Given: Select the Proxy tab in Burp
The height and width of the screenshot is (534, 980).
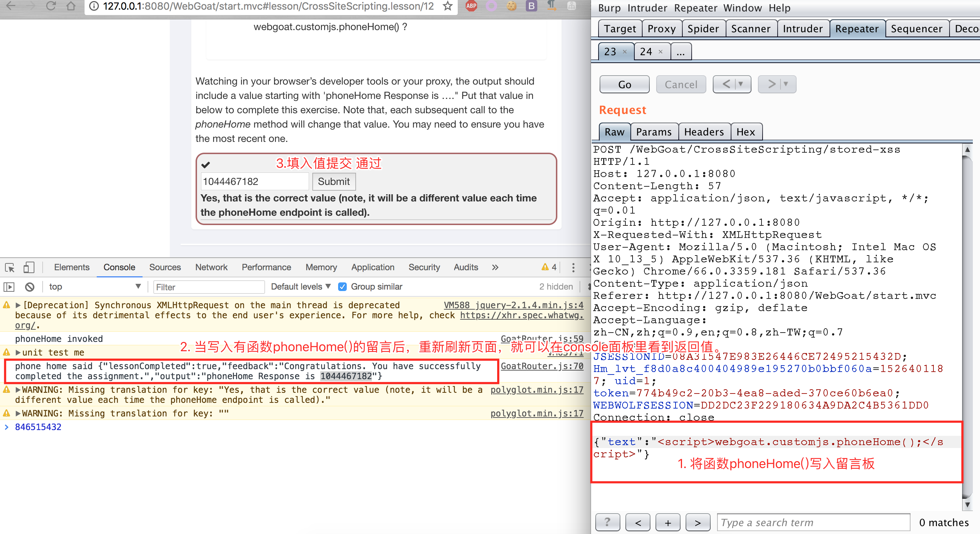Looking at the screenshot, I should [661, 29].
